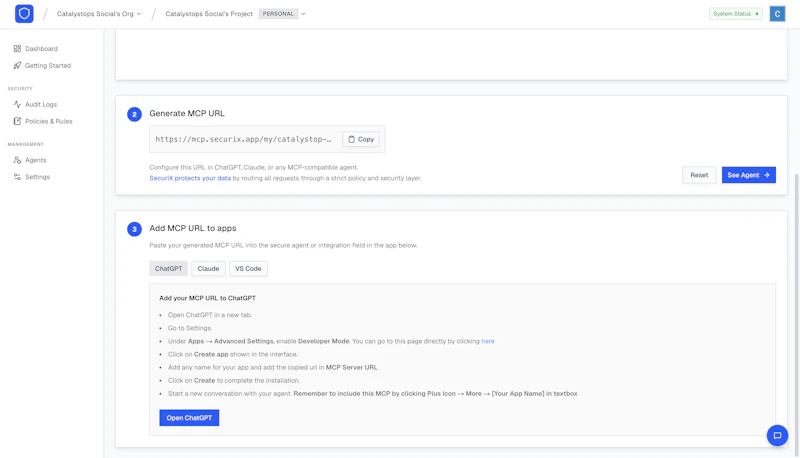Check the System Status indicator

click(x=735, y=14)
